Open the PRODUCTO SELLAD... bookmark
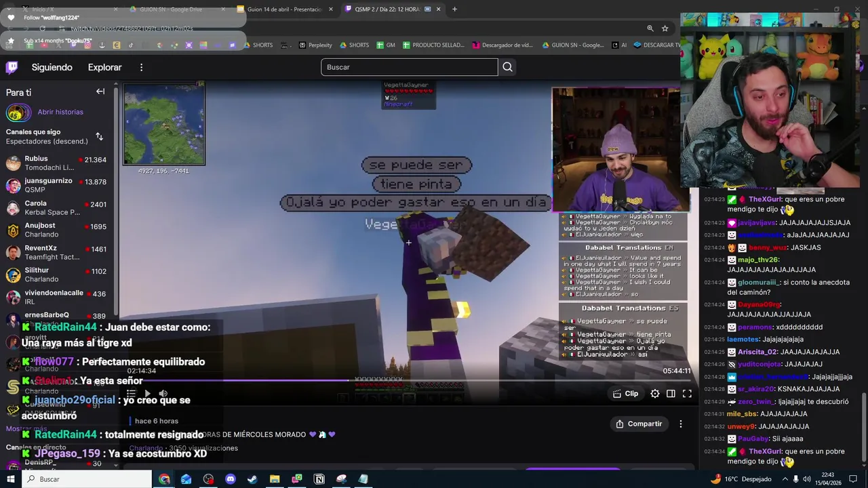The image size is (868, 488). pyautogui.click(x=433, y=45)
